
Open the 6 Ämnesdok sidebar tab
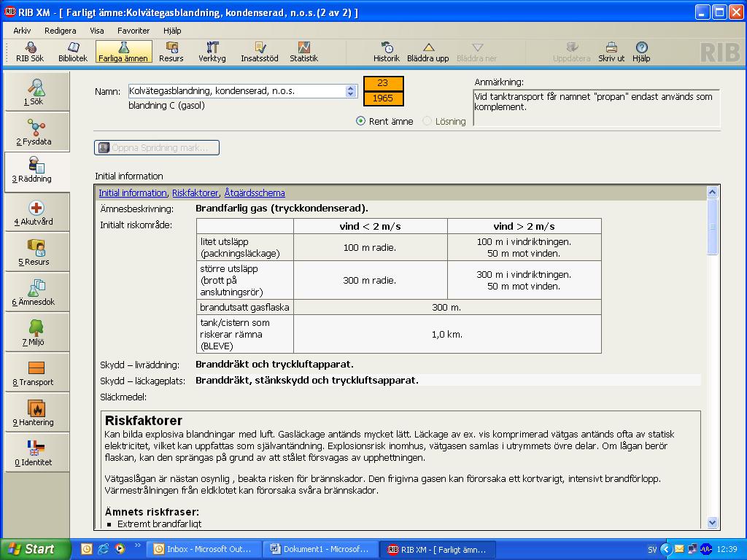coord(36,292)
